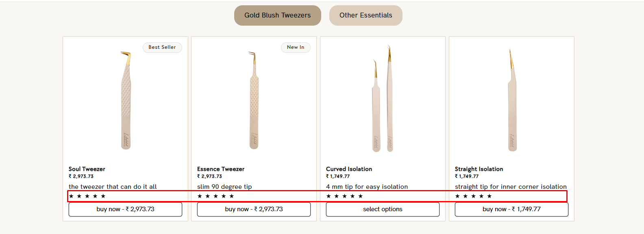The image size is (644, 234).
Task: Buy the Essence Tweezer now
Action: pyautogui.click(x=254, y=209)
